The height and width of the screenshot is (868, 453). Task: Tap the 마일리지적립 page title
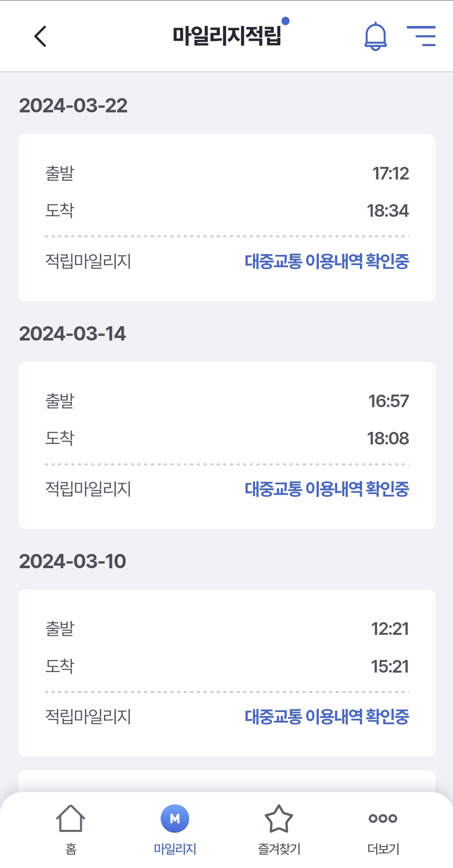(226, 36)
